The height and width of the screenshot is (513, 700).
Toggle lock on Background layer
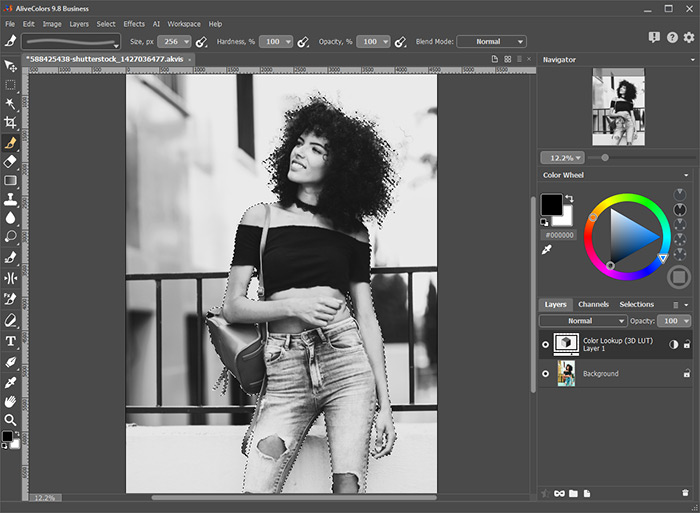687,374
